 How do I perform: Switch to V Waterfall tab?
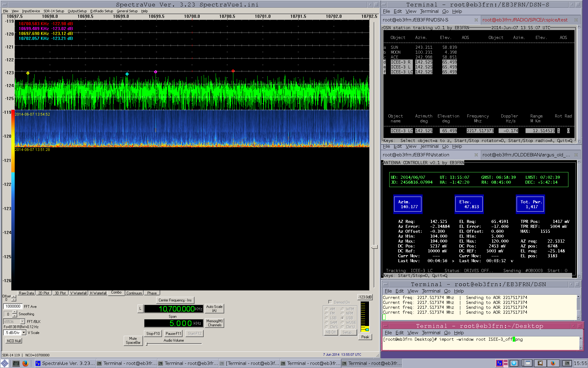tap(78, 293)
